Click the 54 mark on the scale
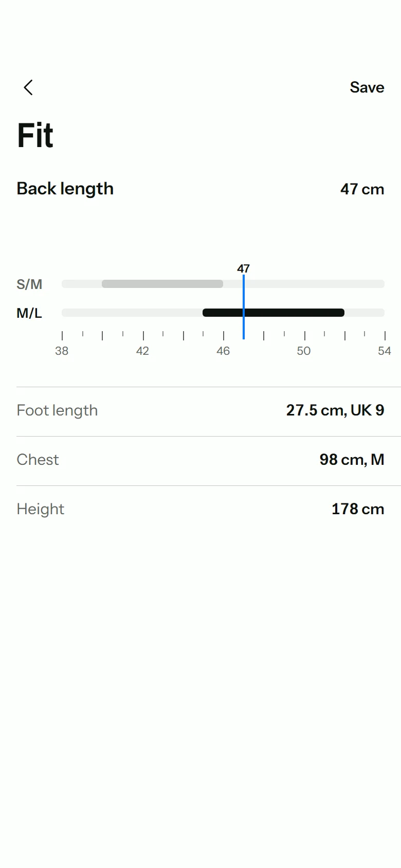This screenshot has width=401, height=868. point(385,351)
